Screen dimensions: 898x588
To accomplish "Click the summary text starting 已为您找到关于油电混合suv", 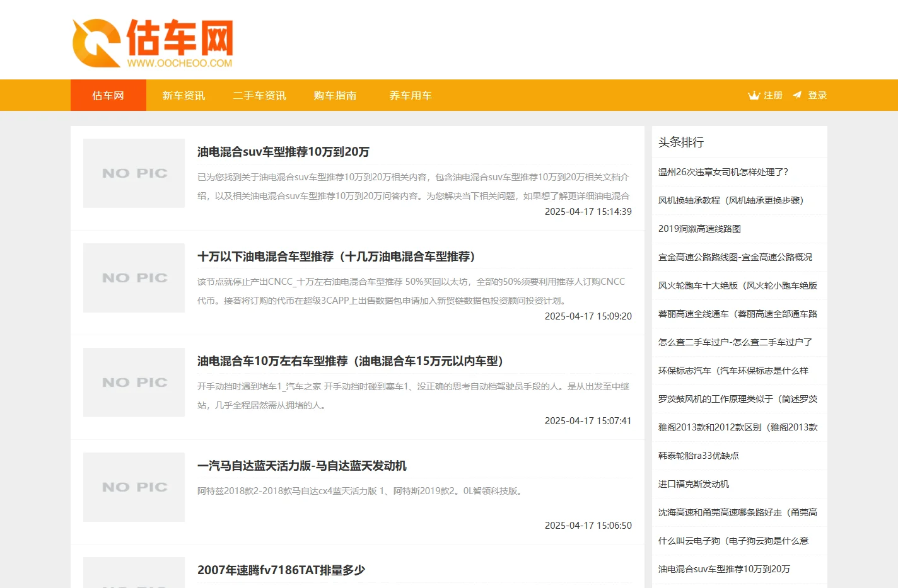I will pyautogui.click(x=414, y=187).
